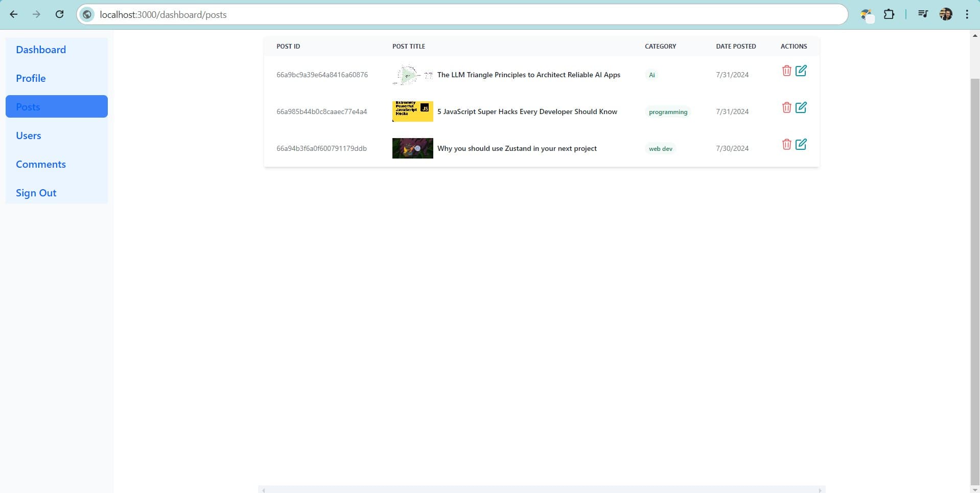Viewport: 980px width, 493px height.
Task: Click the address bar URL field
Action: pyautogui.click(x=460, y=14)
